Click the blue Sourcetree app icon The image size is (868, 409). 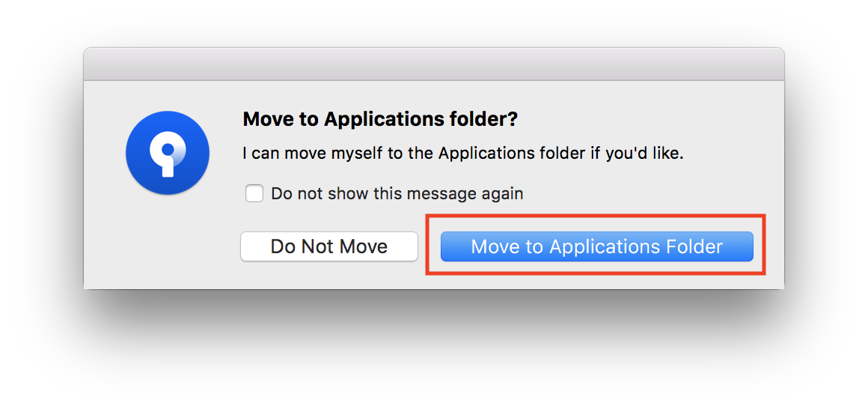tap(167, 153)
